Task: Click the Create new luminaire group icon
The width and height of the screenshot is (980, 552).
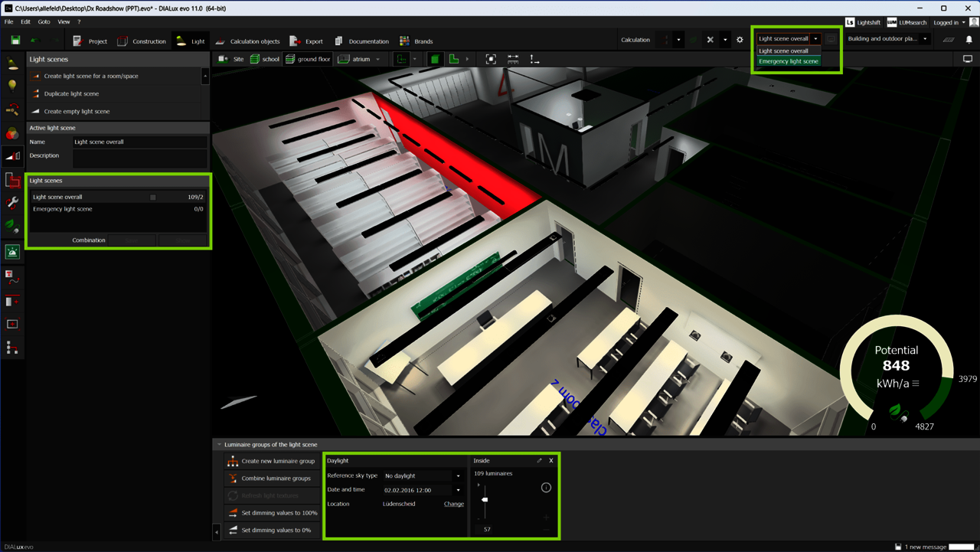Action: click(233, 461)
